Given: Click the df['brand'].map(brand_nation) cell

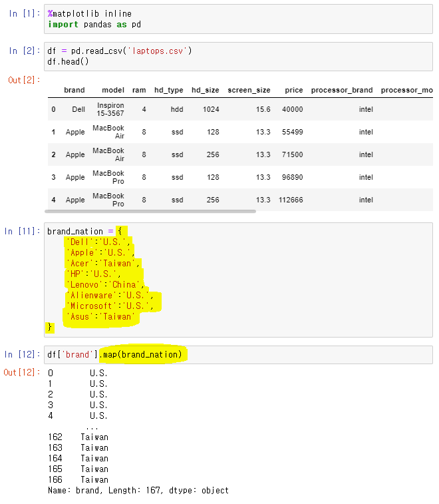Looking at the screenshot, I should click(238, 355).
